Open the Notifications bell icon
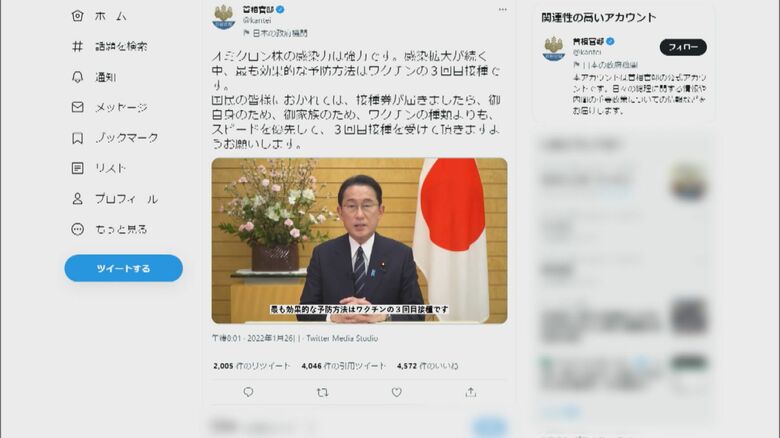This screenshot has width=780, height=438. coord(78,77)
